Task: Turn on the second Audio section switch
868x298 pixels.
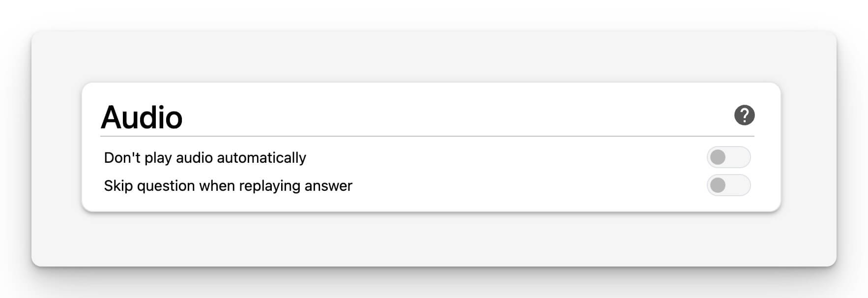Action: (728, 185)
